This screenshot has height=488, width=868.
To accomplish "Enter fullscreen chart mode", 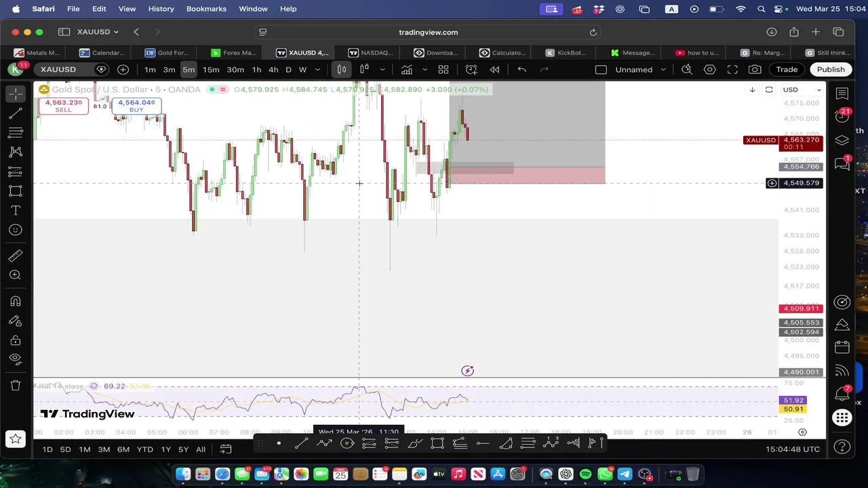I will click(732, 69).
